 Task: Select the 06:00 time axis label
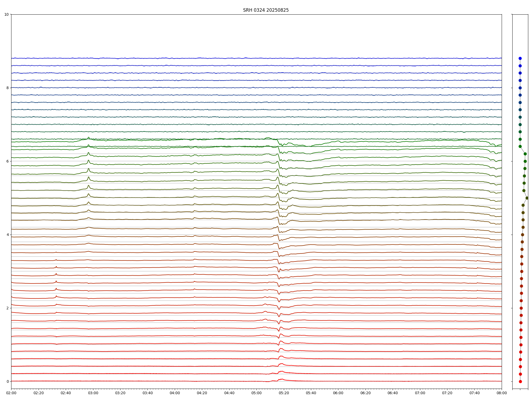coord(338,393)
